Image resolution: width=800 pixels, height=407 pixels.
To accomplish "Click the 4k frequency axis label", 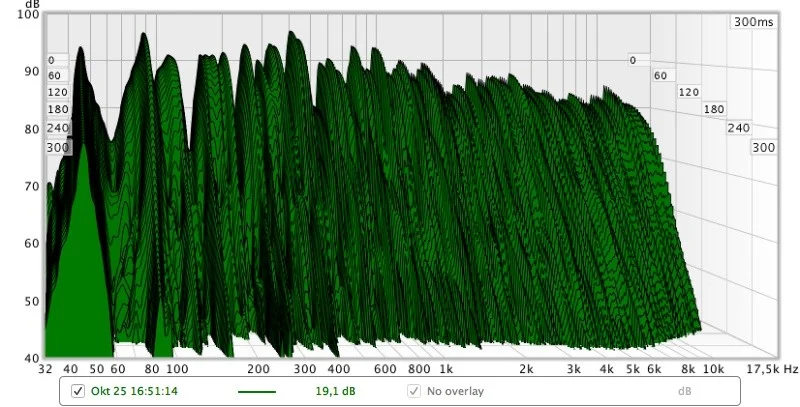I will pos(606,369).
